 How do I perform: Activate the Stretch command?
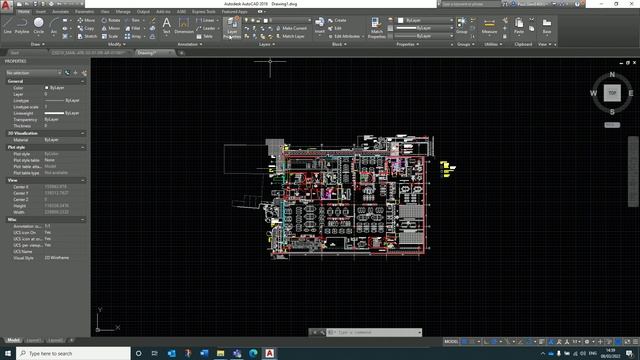(x=87, y=36)
